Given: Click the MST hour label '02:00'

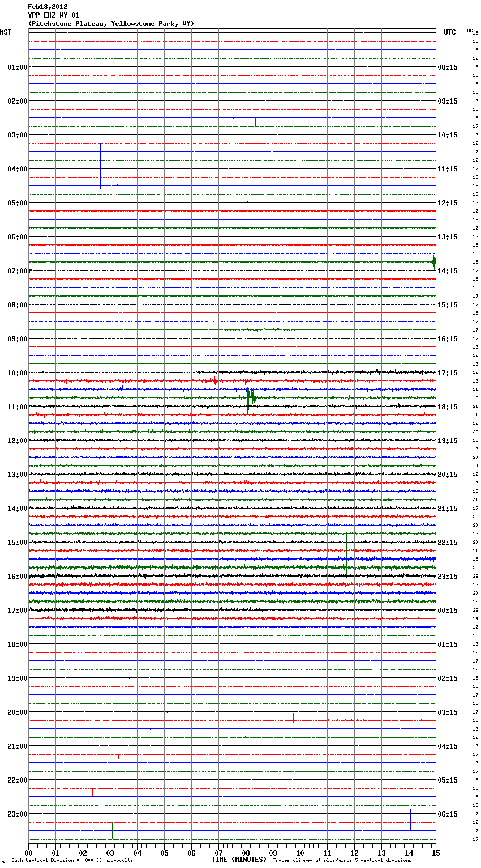Looking at the screenshot, I should click(18, 101).
